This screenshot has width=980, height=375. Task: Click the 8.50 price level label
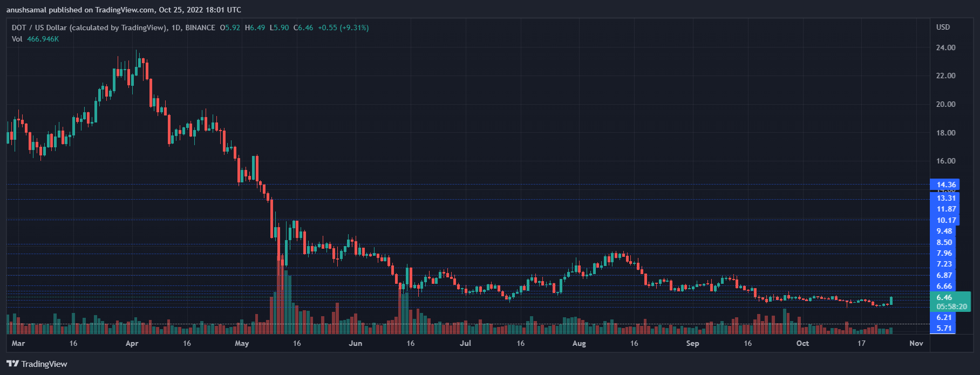click(x=944, y=242)
